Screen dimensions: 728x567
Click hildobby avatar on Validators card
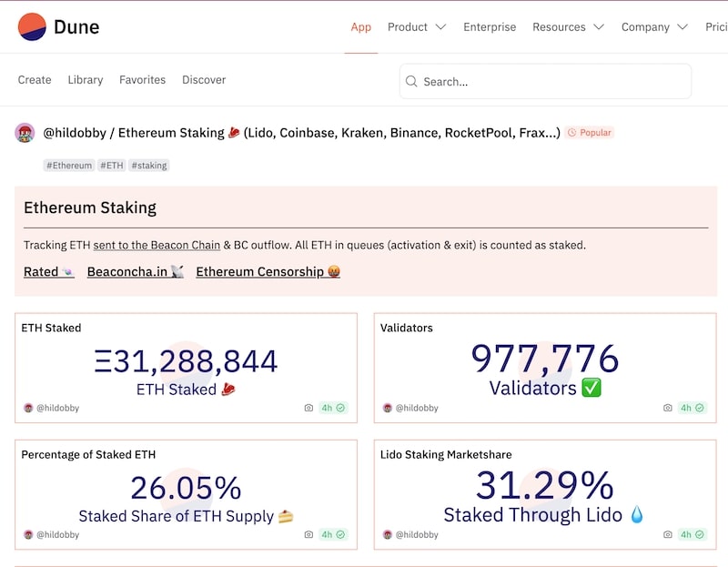[x=388, y=408]
